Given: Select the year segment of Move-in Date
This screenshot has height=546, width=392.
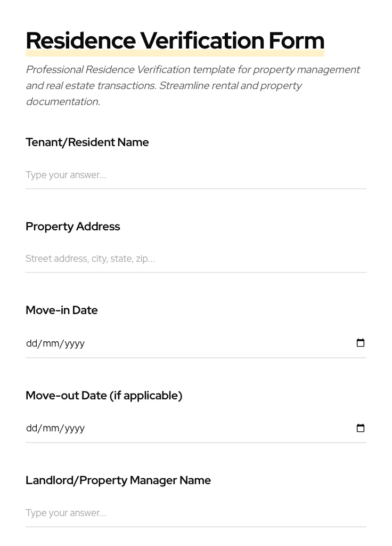Looking at the screenshot, I should pyautogui.click(x=73, y=343).
